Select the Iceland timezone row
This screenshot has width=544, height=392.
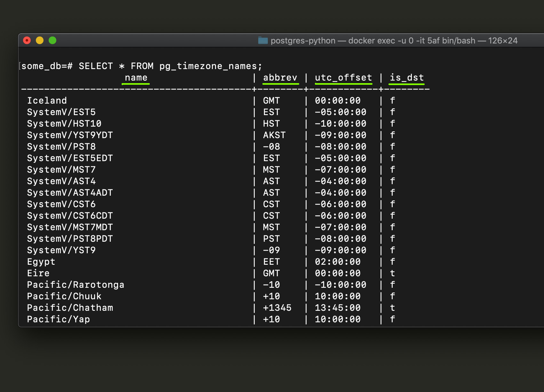(47, 100)
